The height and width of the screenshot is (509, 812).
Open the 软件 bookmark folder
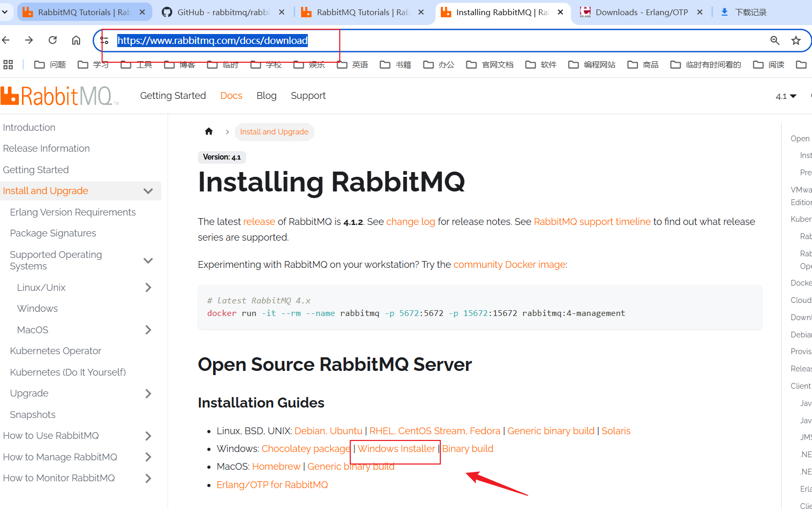541,64
